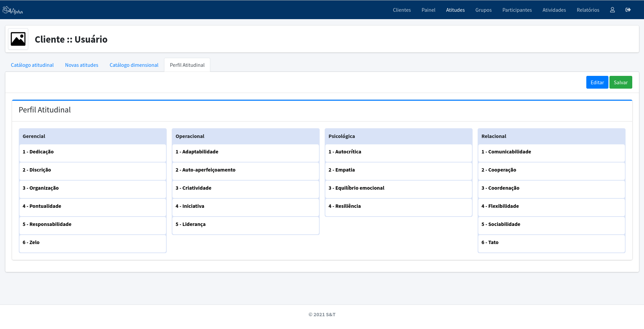Viewport: 644px width, 329px height.
Task: Open the Grupos navigation item
Action: [483, 10]
